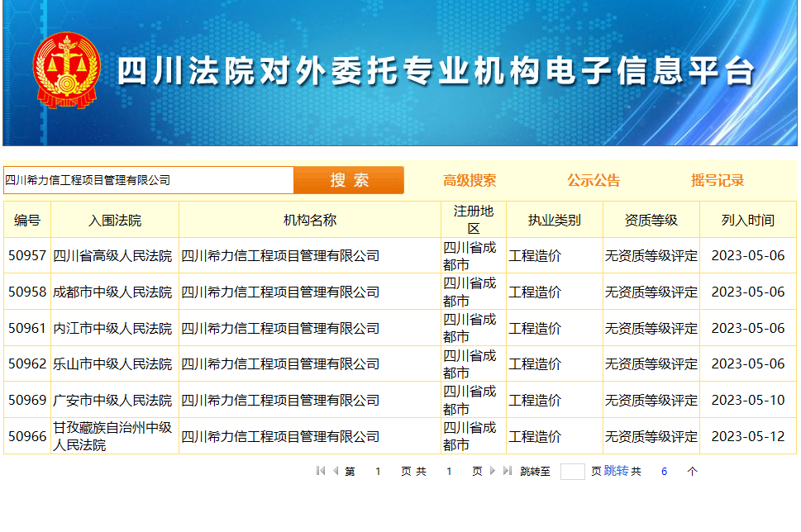The height and width of the screenshot is (532, 801).
Task: Click the date 2023-05-12
Action: point(748,436)
